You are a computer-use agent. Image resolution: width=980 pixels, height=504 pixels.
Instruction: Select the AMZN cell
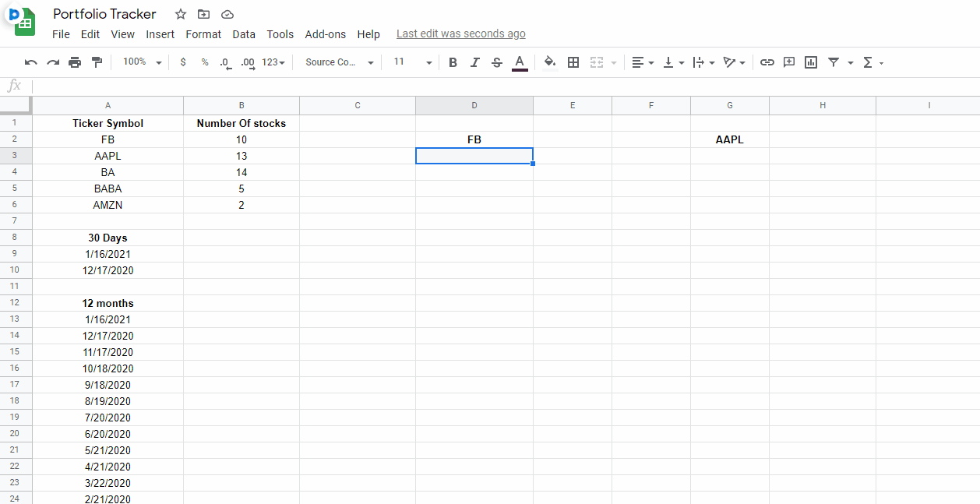(x=108, y=205)
